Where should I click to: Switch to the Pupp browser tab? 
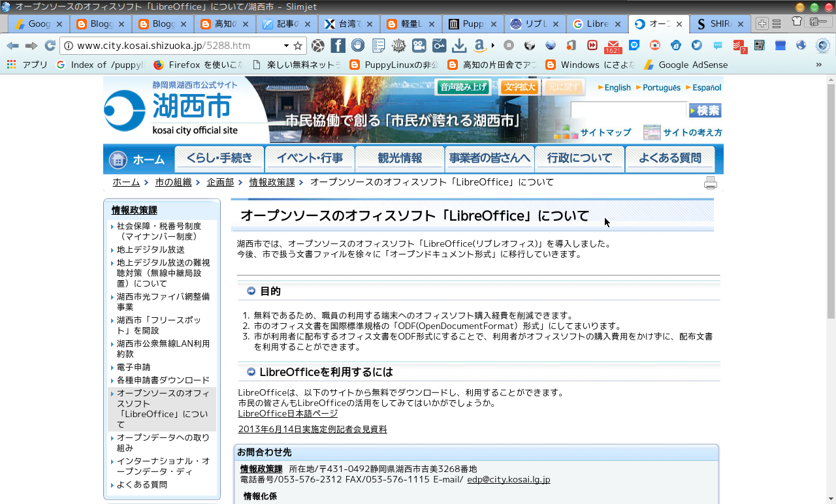coord(474,24)
